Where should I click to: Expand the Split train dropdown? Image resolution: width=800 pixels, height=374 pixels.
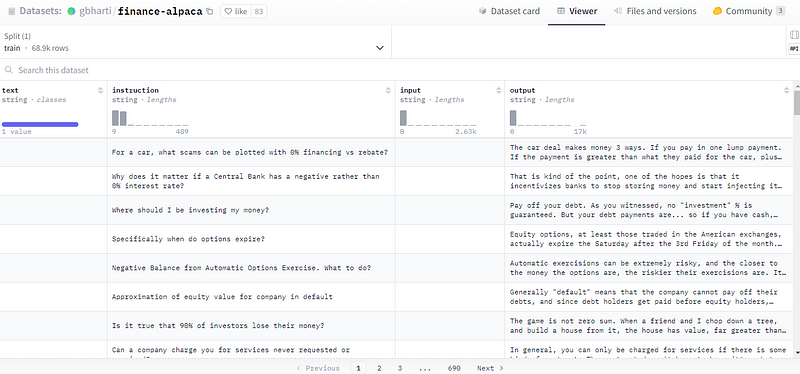pos(195,42)
